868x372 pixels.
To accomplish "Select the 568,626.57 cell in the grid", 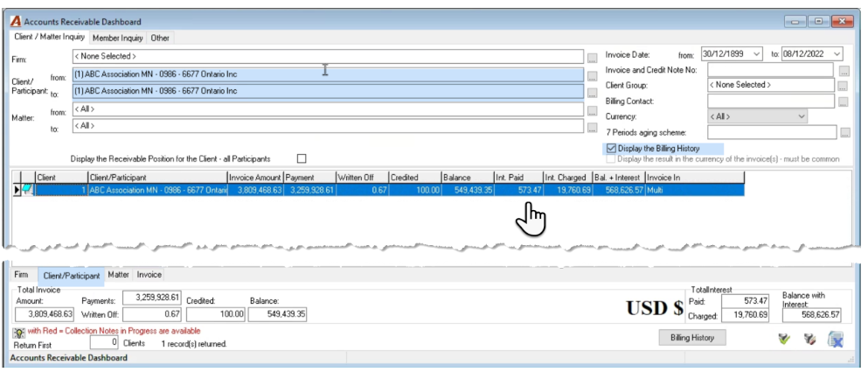I will pos(618,190).
